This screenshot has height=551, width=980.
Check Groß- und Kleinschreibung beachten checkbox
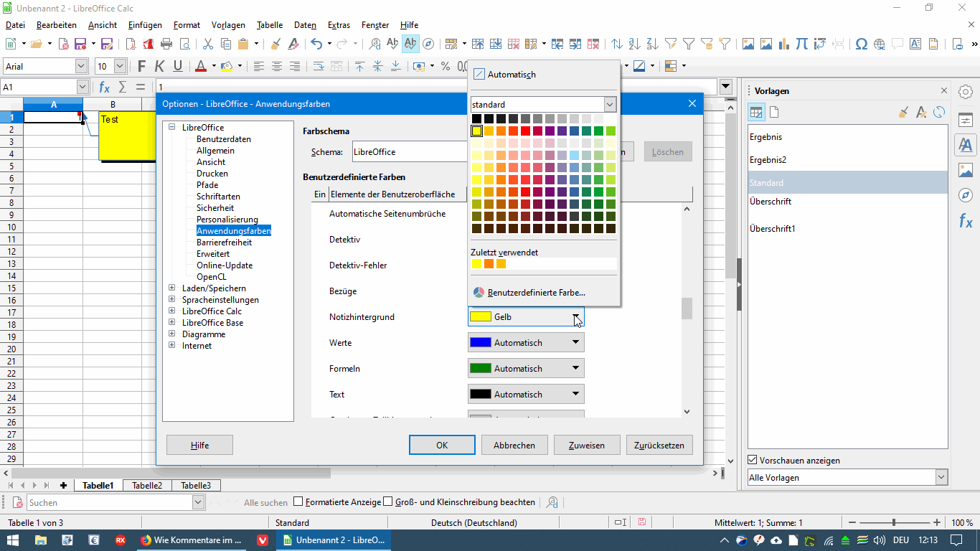[x=388, y=502]
